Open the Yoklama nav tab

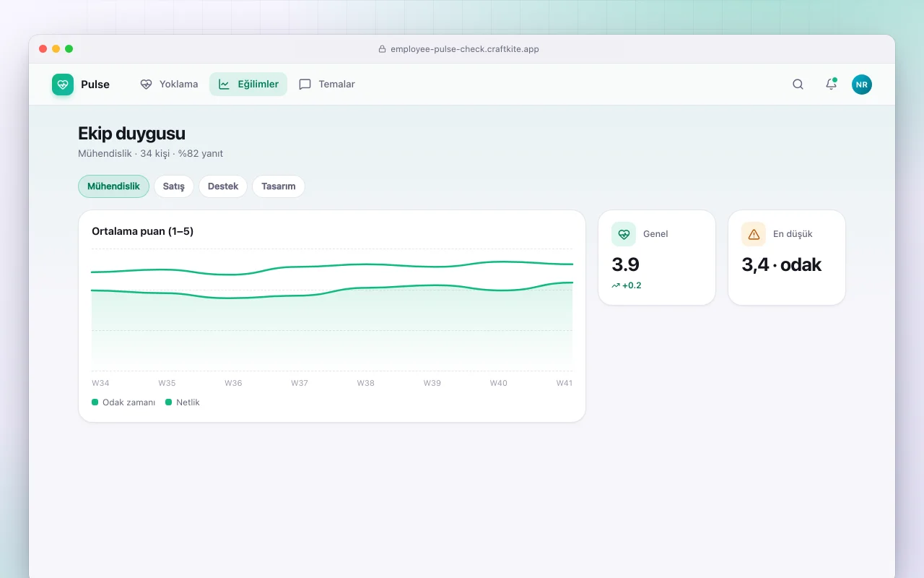(x=169, y=85)
